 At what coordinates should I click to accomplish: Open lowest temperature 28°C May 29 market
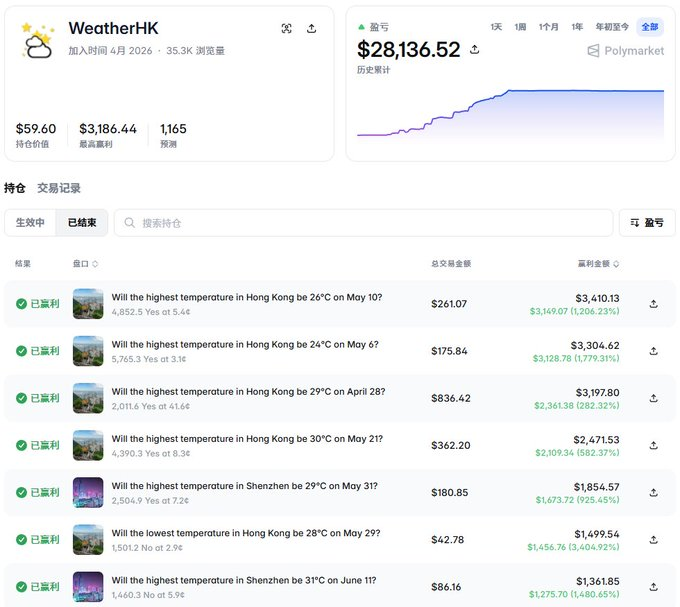pos(246,533)
